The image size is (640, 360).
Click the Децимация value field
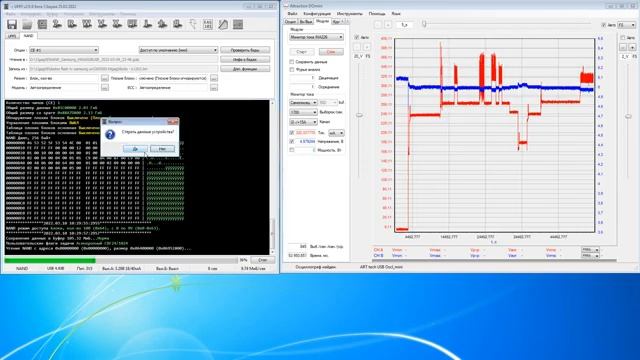coord(302,78)
